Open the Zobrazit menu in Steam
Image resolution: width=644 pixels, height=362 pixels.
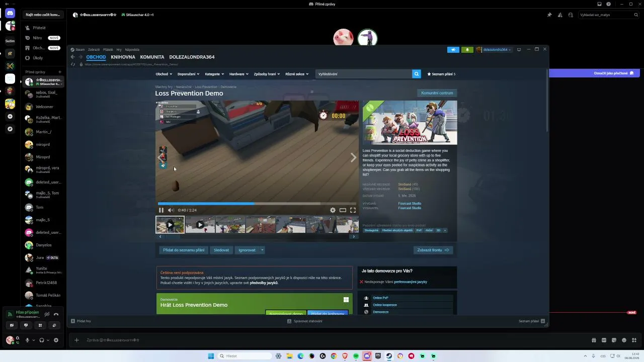[x=94, y=50]
